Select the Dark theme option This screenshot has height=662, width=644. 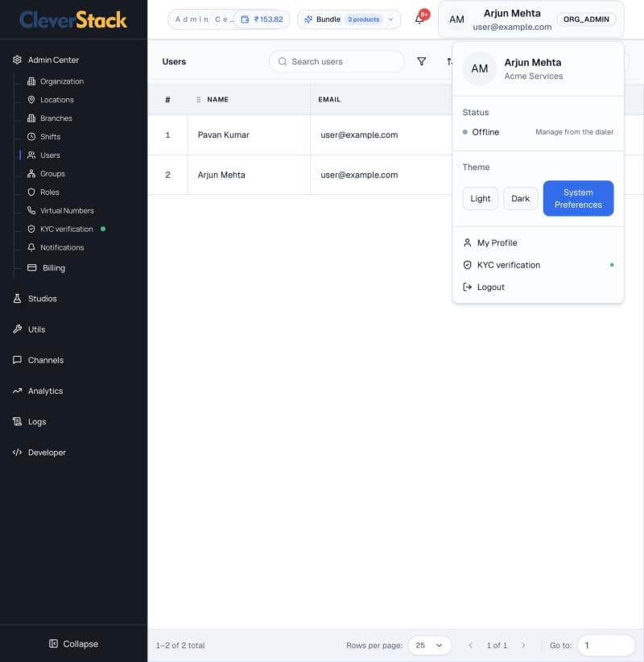(520, 198)
